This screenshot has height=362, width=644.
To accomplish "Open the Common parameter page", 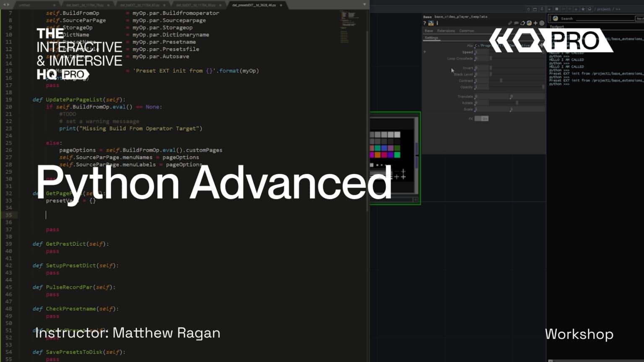I will tap(467, 31).
